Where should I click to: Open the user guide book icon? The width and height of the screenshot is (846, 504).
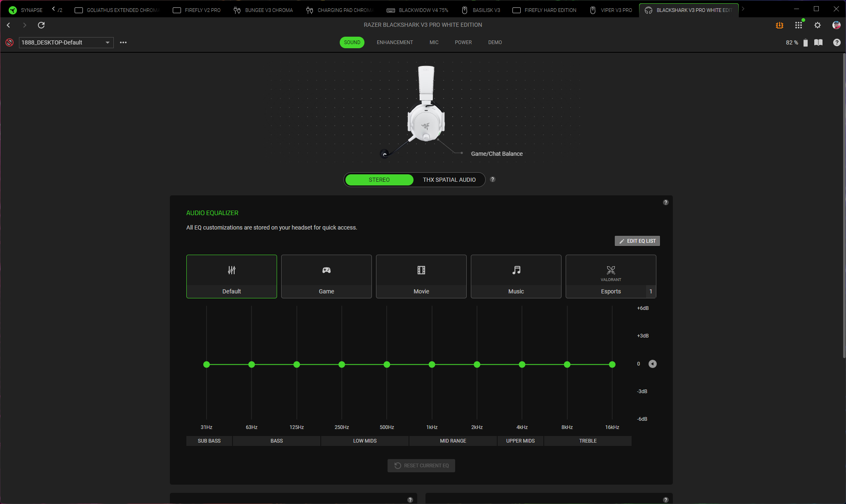coord(818,42)
